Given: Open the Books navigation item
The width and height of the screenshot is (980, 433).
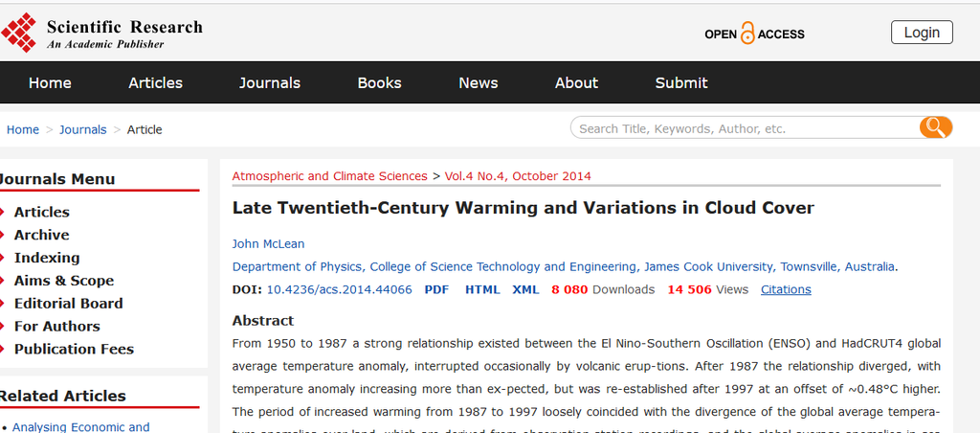Looking at the screenshot, I should (x=379, y=83).
